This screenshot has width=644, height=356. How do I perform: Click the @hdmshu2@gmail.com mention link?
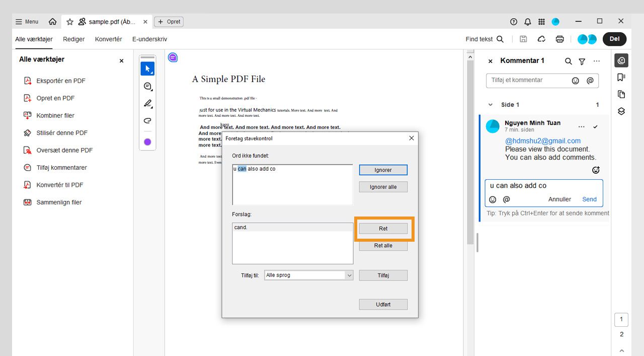tap(543, 141)
